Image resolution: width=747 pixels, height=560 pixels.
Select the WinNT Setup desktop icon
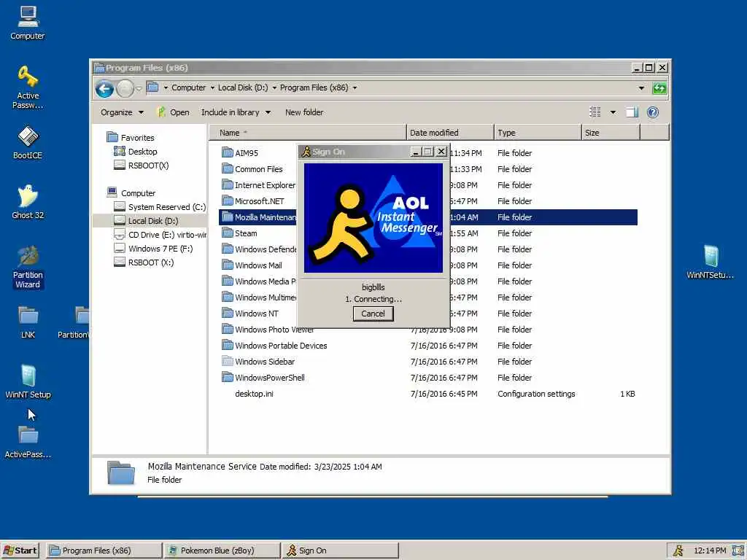coord(28,382)
